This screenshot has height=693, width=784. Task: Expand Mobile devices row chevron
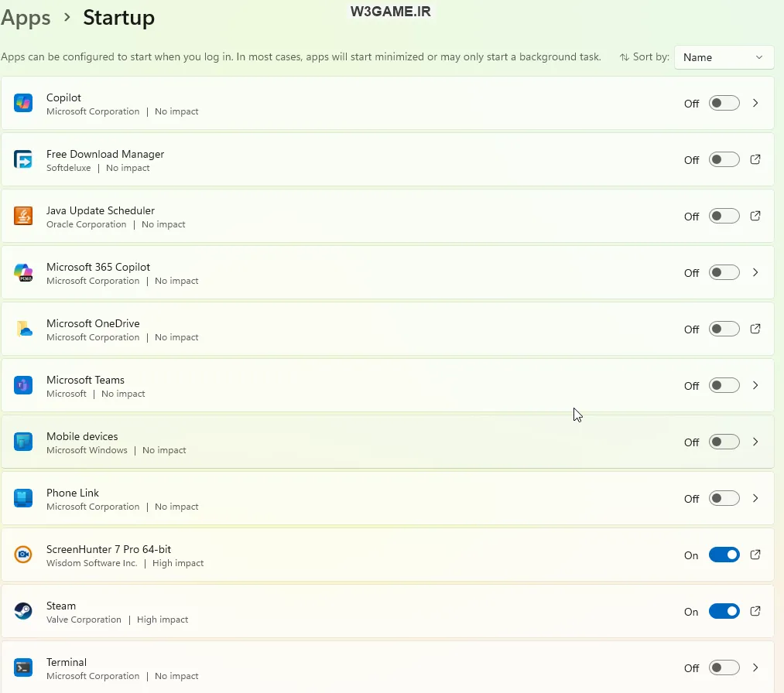coord(755,442)
